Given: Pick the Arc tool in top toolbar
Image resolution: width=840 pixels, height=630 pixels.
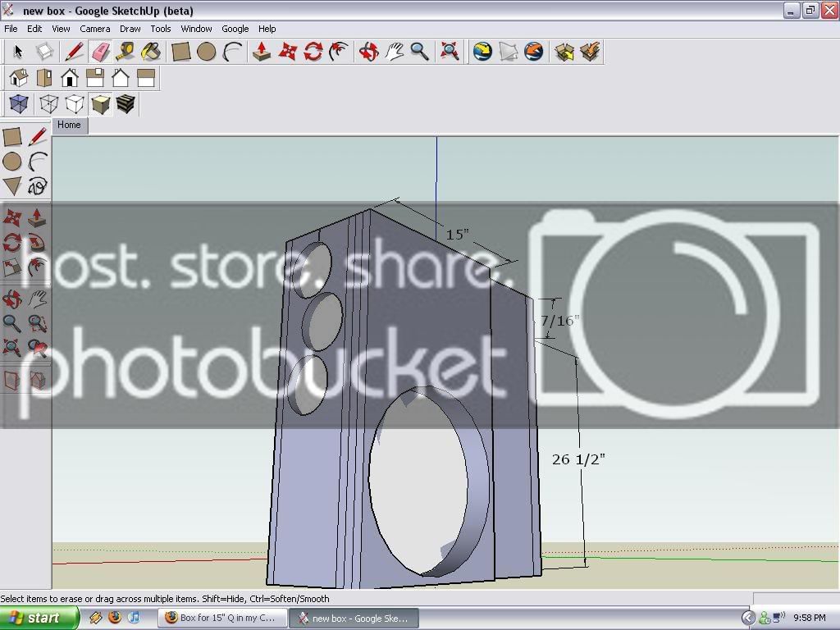Looking at the screenshot, I should (232, 52).
